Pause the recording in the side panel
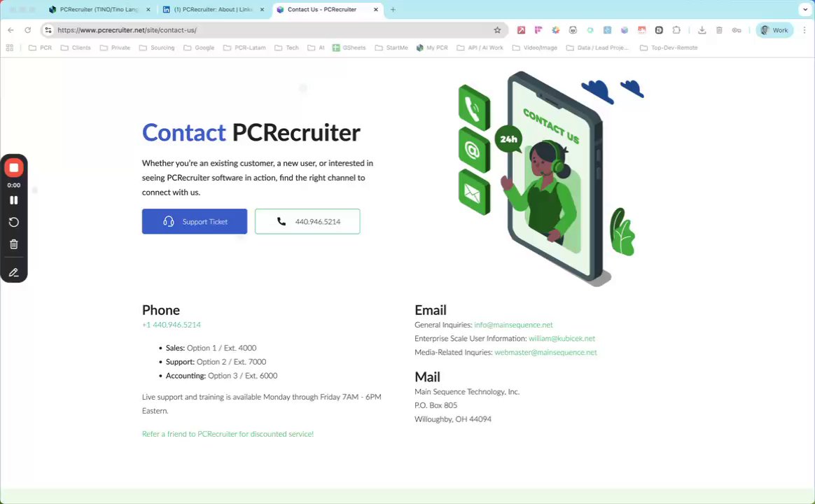The image size is (815, 504). click(x=14, y=200)
